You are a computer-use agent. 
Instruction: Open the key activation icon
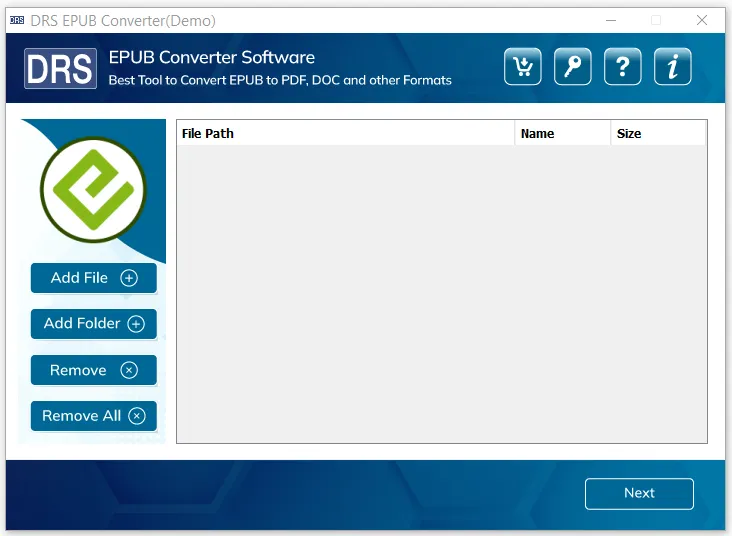click(572, 67)
